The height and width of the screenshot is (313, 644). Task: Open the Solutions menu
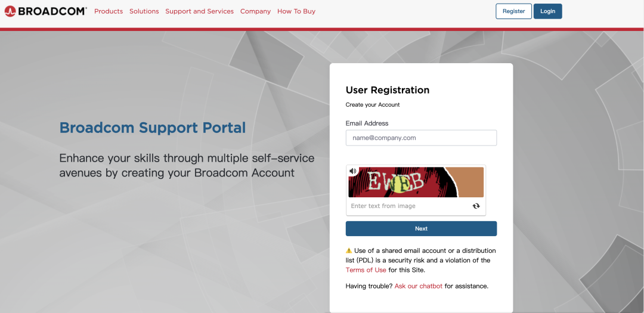(144, 11)
